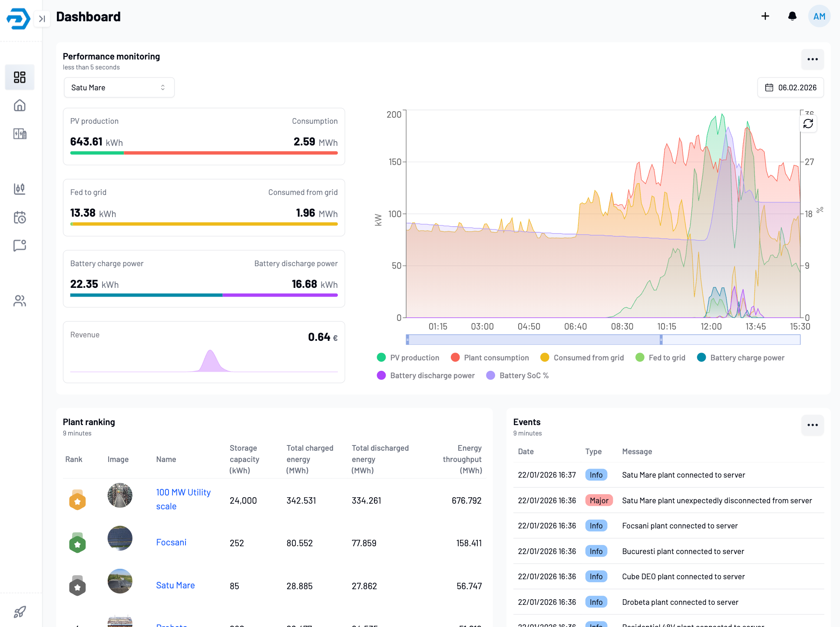The image size is (840, 627).
Task: Open Events panel three-dots menu
Action: (x=812, y=425)
